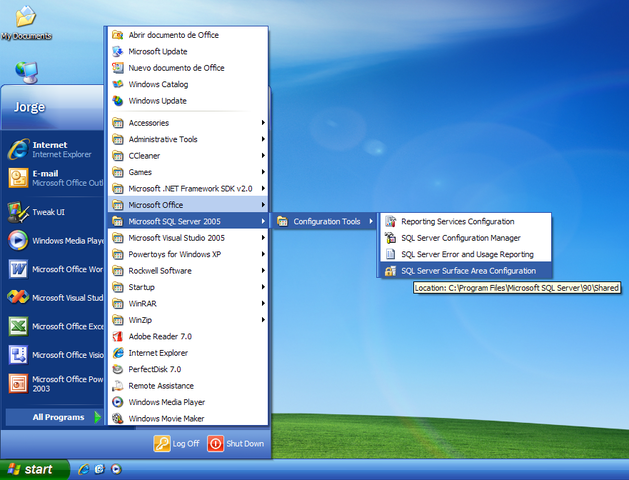Click the red Shut Down icon
This screenshot has width=629, height=480.
(x=215, y=444)
